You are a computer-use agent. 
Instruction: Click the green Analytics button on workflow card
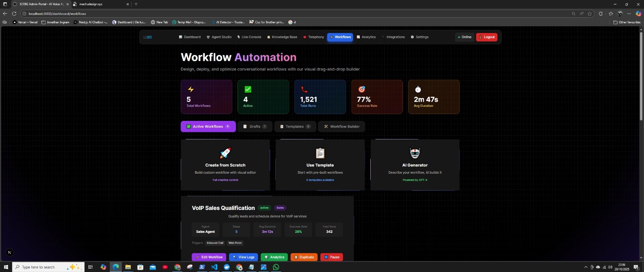pyautogui.click(x=274, y=257)
